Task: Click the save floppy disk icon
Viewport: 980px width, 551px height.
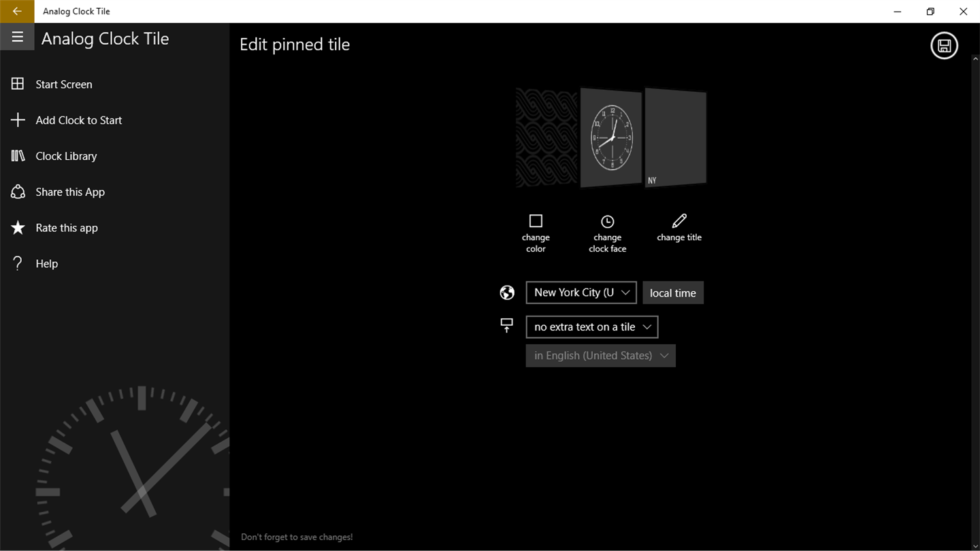Action: [x=944, y=46]
